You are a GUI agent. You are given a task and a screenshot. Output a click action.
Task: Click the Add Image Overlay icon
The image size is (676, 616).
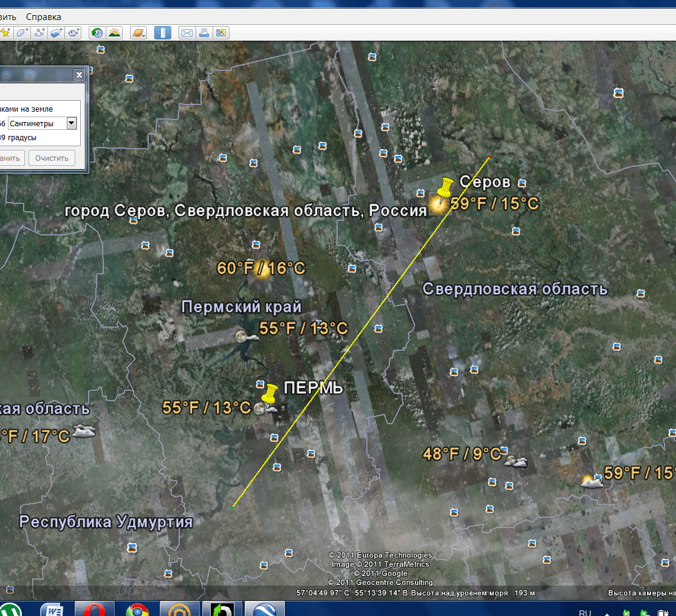point(56,33)
